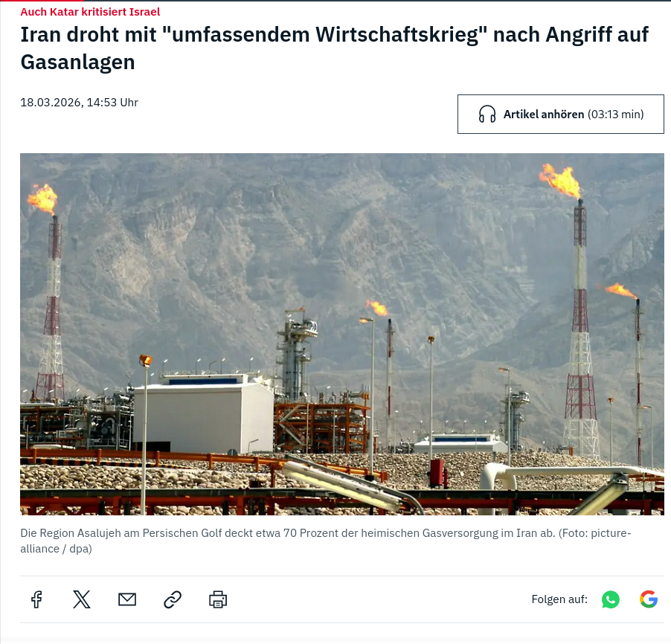Image resolution: width=671 pixels, height=644 pixels.
Task: Click the tall right flare tower in photo
Action: pyautogui.click(x=581, y=329)
